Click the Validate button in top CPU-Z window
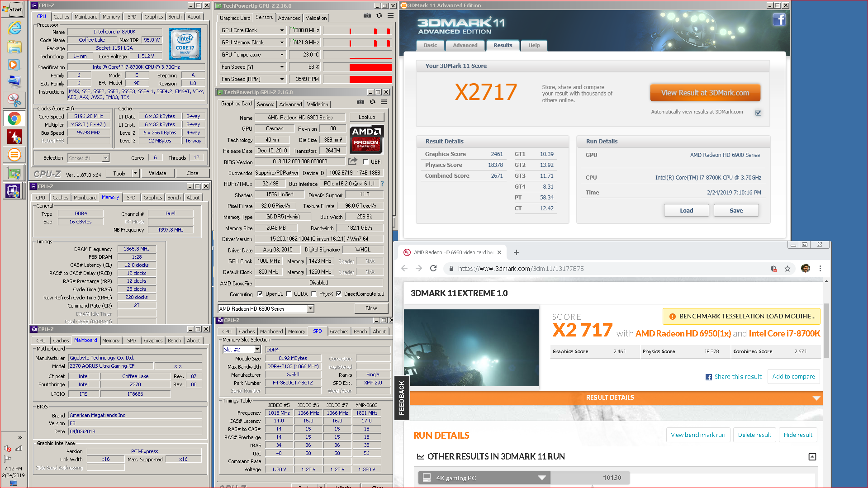Viewport: 868px width, 488px height. coord(157,173)
